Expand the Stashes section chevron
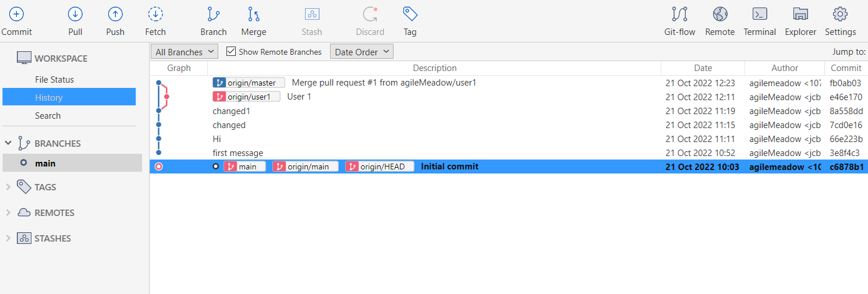The height and width of the screenshot is (294, 868). (8, 238)
